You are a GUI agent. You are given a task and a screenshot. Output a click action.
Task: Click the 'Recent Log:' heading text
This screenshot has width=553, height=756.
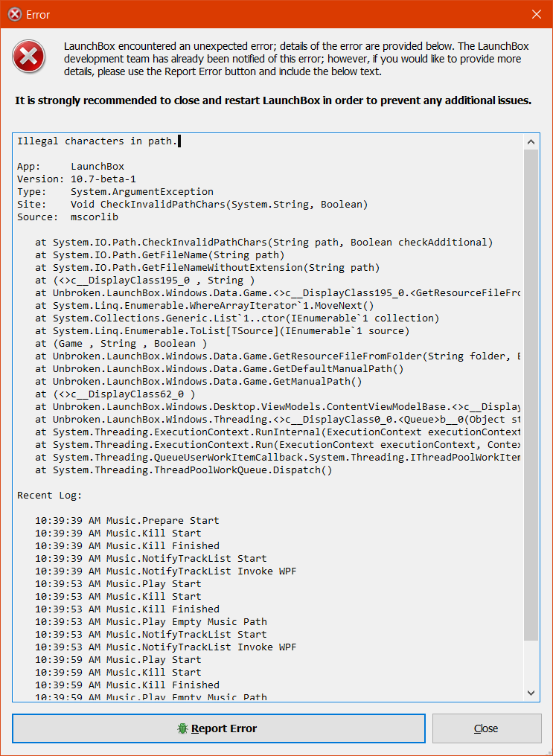coord(50,495)
